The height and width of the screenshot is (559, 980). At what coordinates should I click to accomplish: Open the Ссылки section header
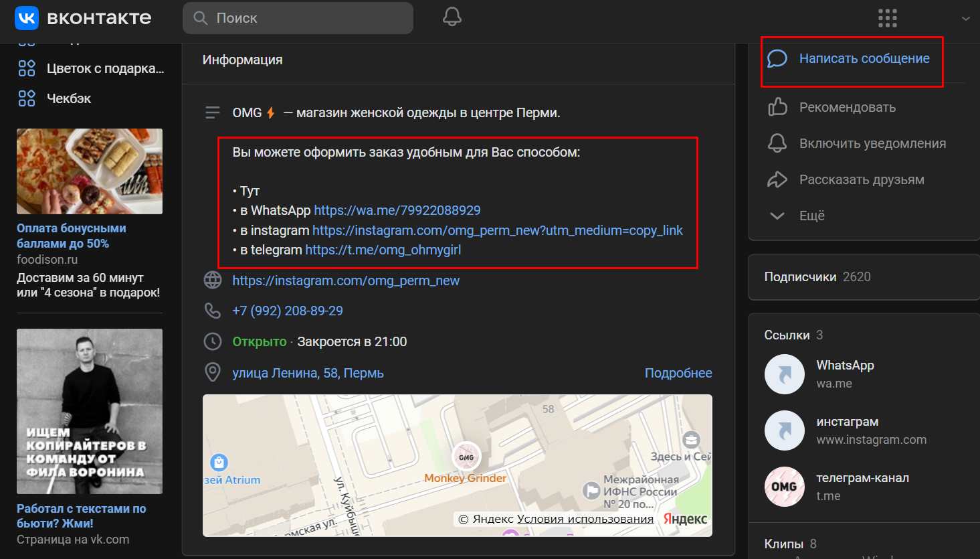click(793, 335)
